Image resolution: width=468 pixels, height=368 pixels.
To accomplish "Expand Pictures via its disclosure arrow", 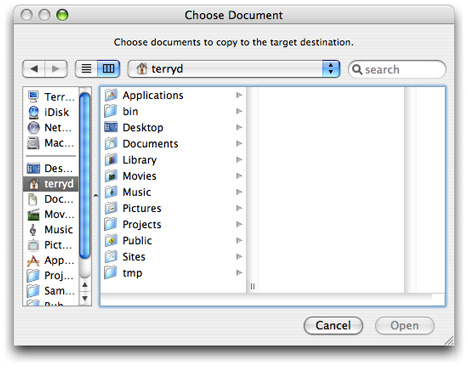I will point(239,208).
